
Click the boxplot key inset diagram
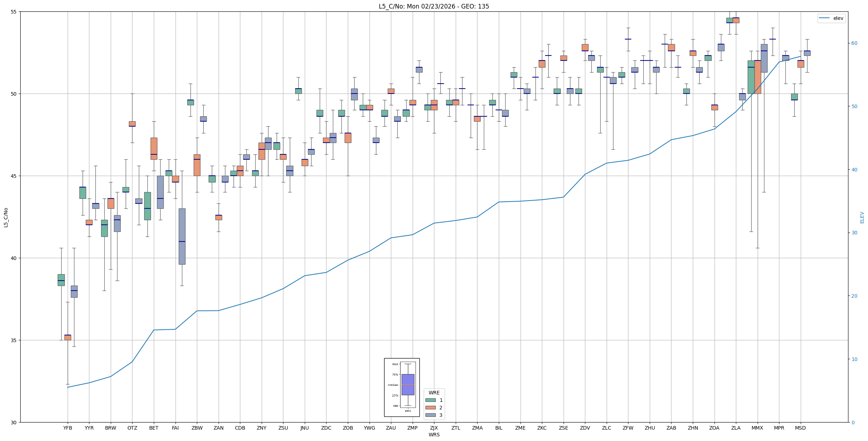[x=402, y=387]
